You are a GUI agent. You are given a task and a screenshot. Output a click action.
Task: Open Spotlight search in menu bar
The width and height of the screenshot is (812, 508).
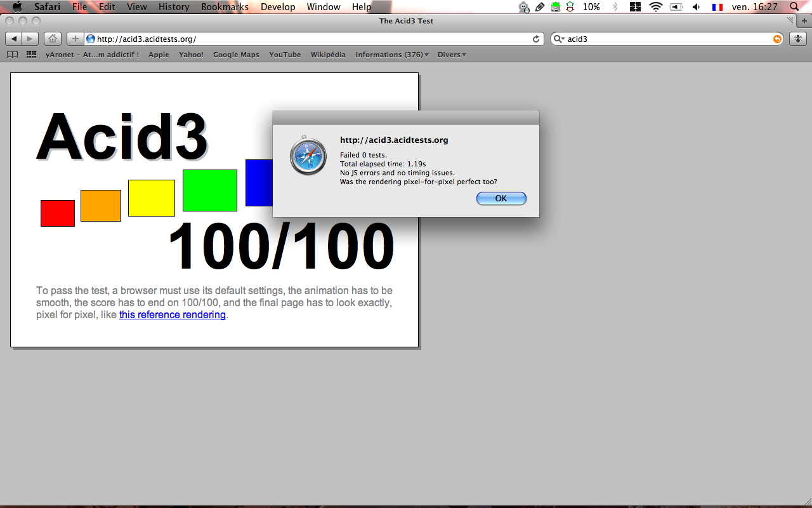794,7
